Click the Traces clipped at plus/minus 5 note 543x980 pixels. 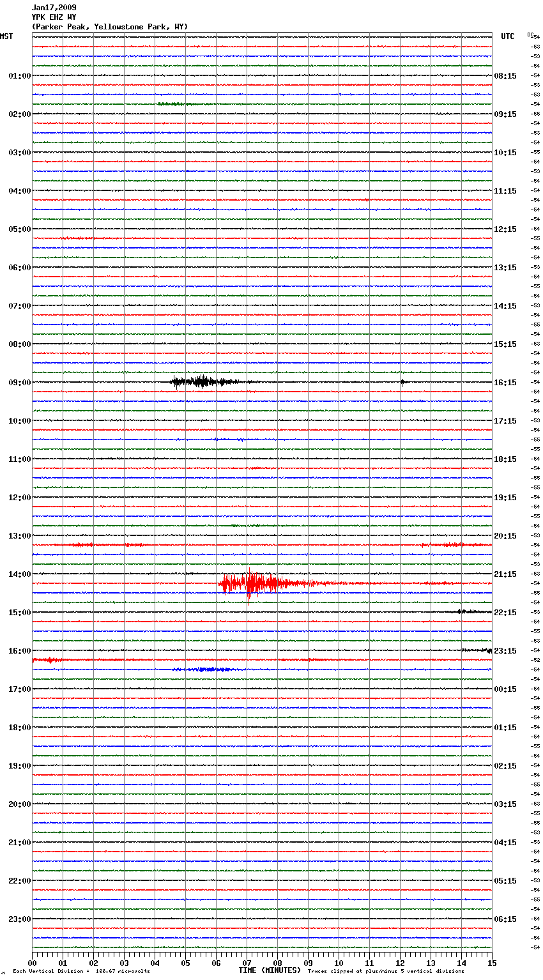(386, 971)
